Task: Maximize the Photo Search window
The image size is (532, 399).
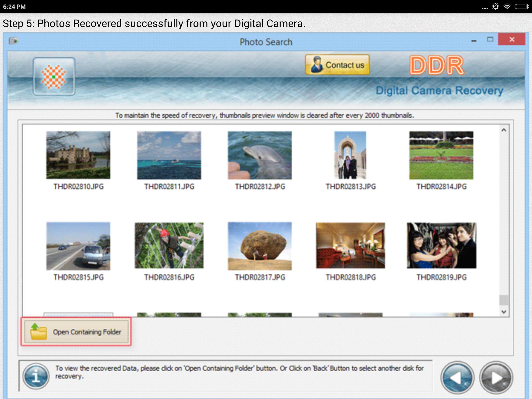Action: click(490, 39)
